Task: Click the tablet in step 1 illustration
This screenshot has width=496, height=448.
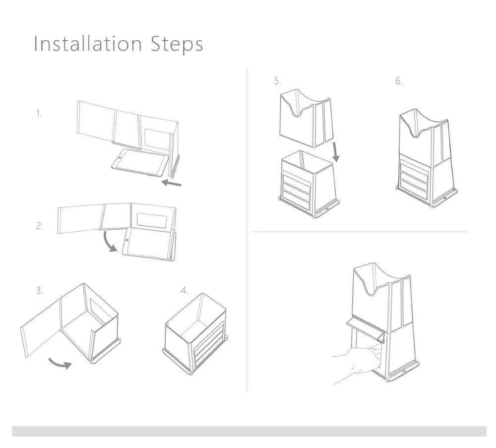Action: pos(140,162)
